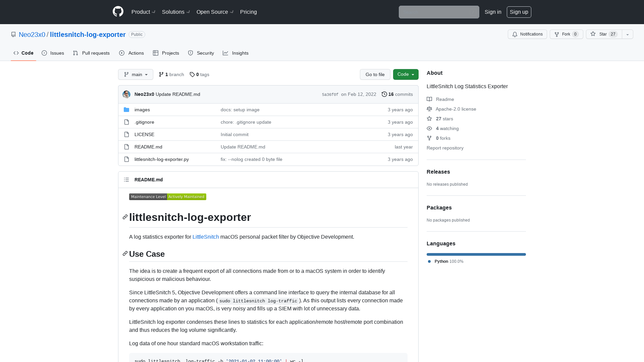Open the README table of contents icon
Viewport: 644px width, 362px height.
coord(126,180)
